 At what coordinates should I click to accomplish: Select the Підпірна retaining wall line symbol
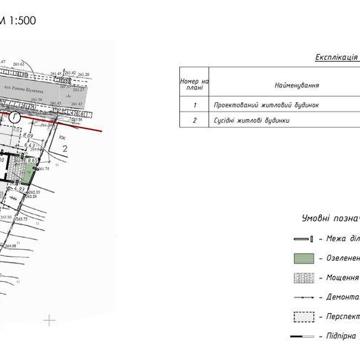pos(302,336)
